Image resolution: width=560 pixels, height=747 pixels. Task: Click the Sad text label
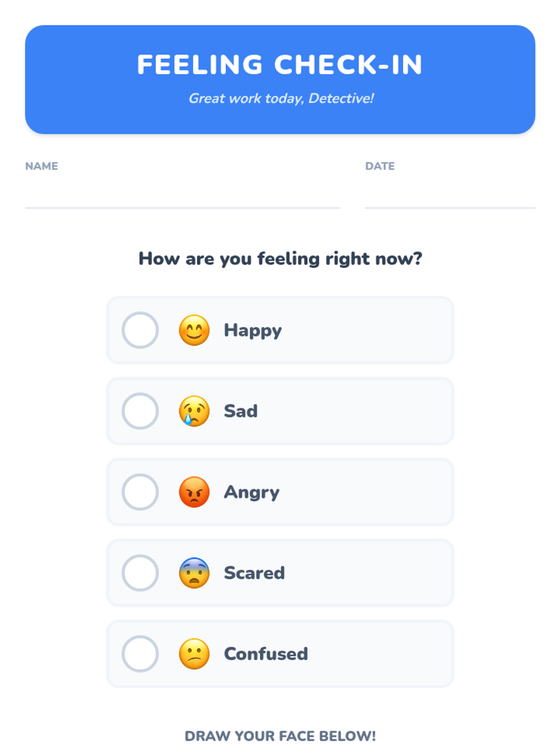click(x=241, y=411)
